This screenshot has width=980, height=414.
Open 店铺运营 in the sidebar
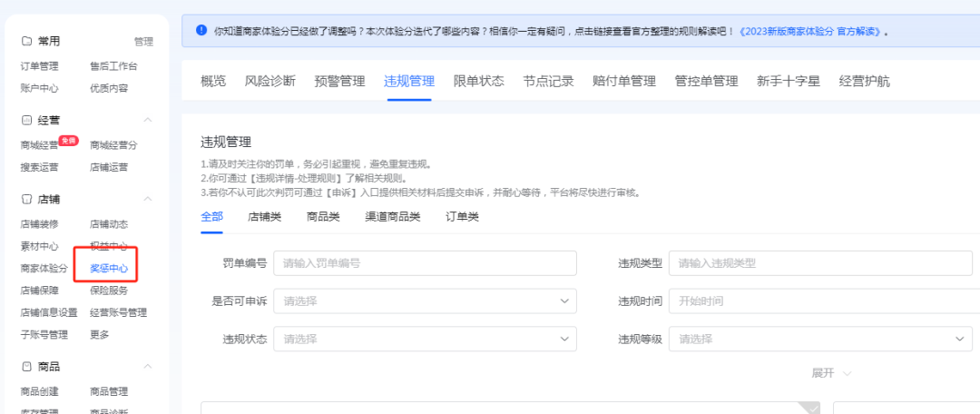[109, 167]
